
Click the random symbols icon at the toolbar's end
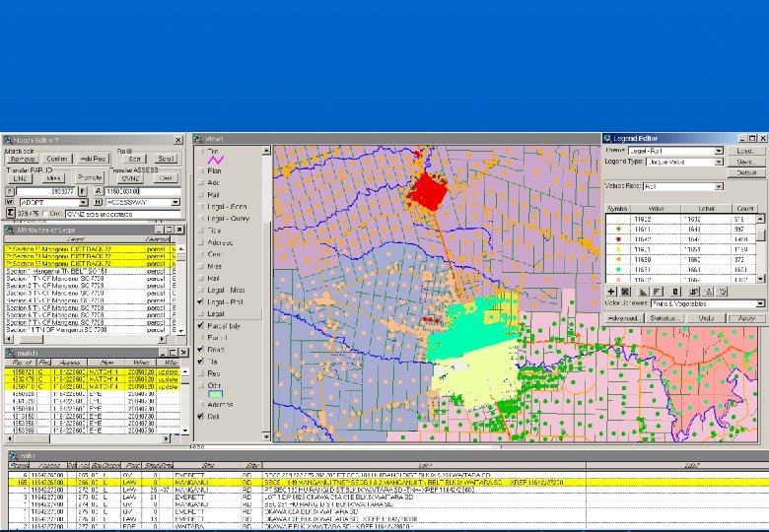click(x=722, y=292)
